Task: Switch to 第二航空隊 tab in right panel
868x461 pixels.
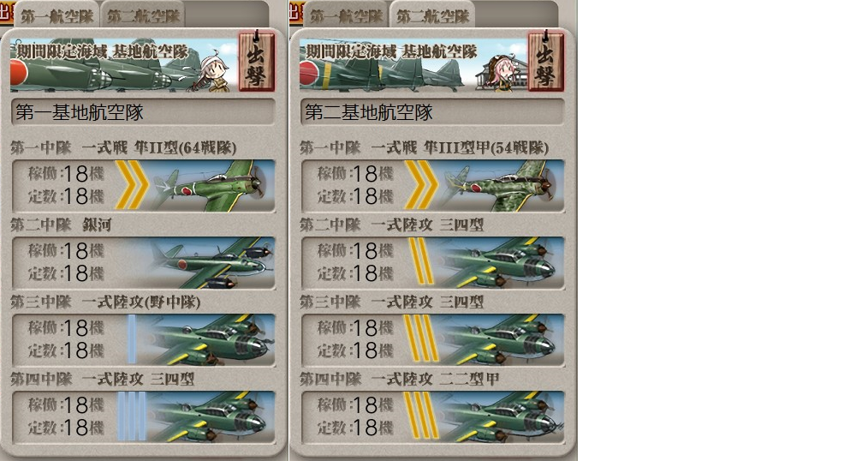Action: pos(432,15)
